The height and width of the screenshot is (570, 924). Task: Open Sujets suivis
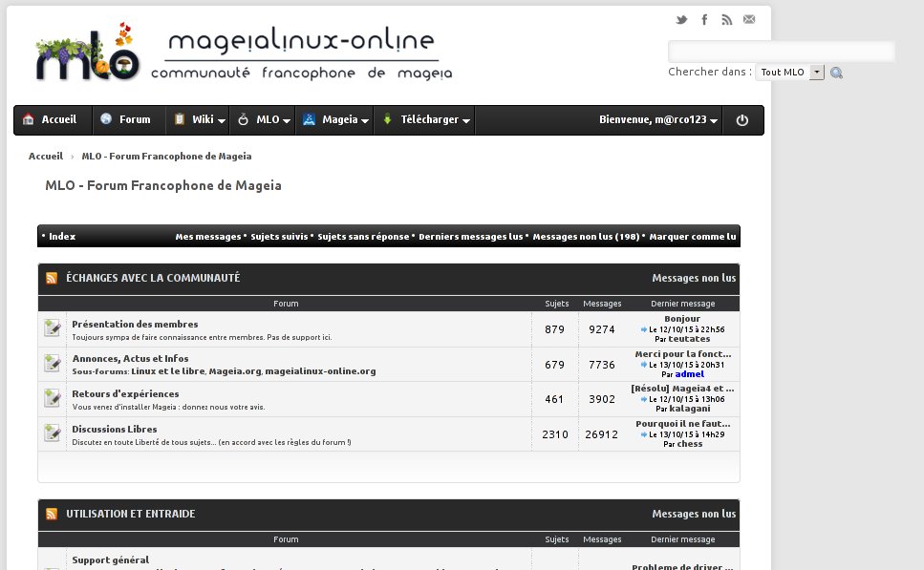click(279, 237)
